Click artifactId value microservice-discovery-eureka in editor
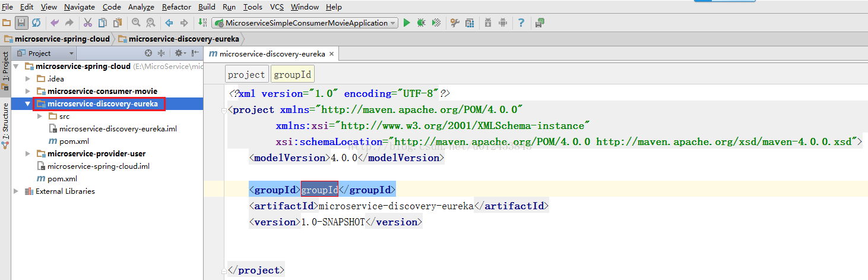The image size is (868, 280). 396,206
